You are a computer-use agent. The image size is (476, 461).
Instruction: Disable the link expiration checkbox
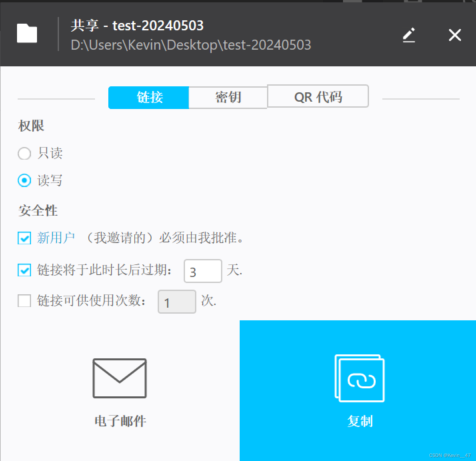tap(24, 270)
